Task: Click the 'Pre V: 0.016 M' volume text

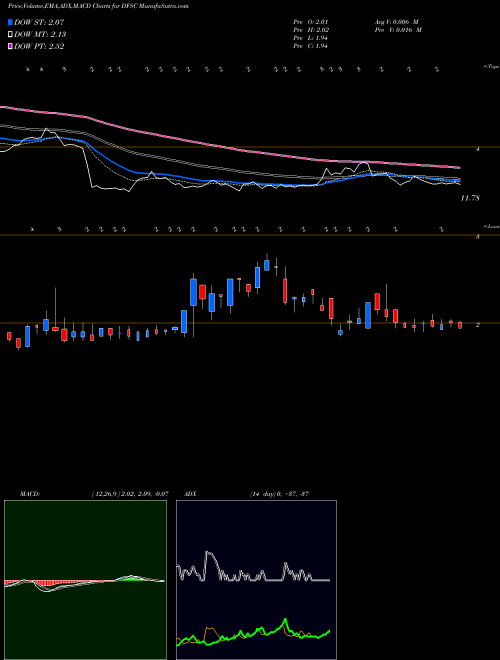Action: [x=398, y=30]
